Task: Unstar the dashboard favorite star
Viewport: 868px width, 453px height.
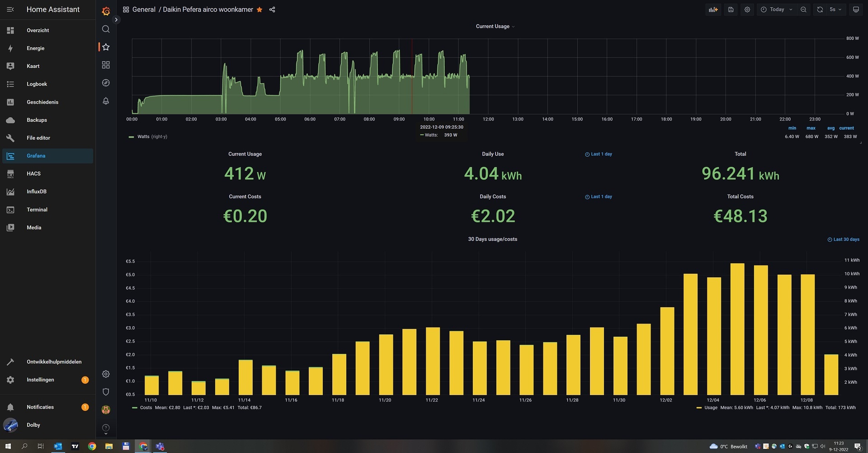Action: (259, 9)
